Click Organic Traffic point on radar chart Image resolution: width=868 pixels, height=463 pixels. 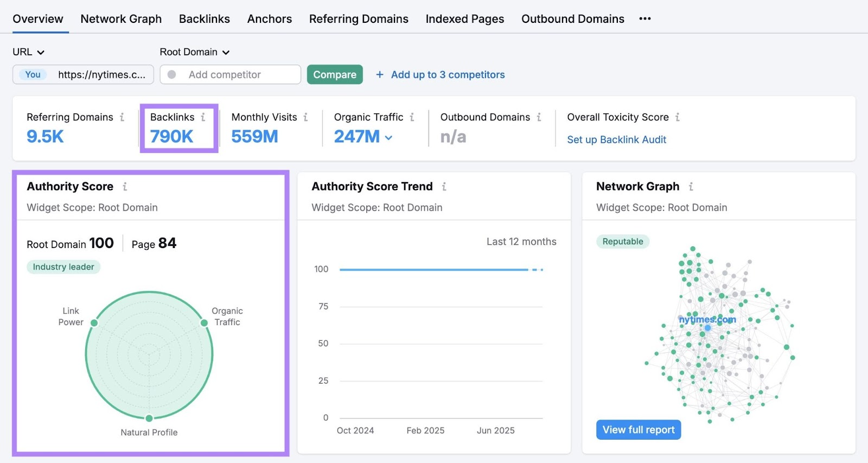pos(204,323)
